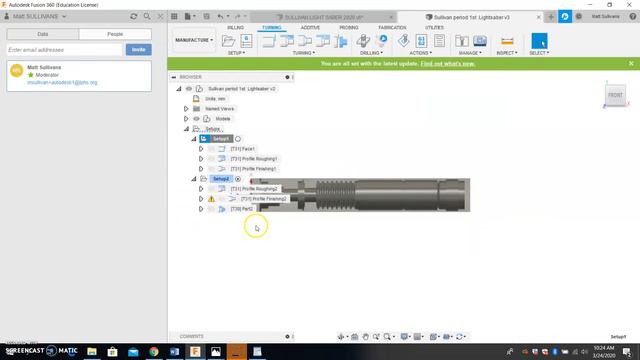Open the MANUFACTURE workspace dropdown
Image resolution: width=640 pixels, height=360 pixels.
point(194,40)
